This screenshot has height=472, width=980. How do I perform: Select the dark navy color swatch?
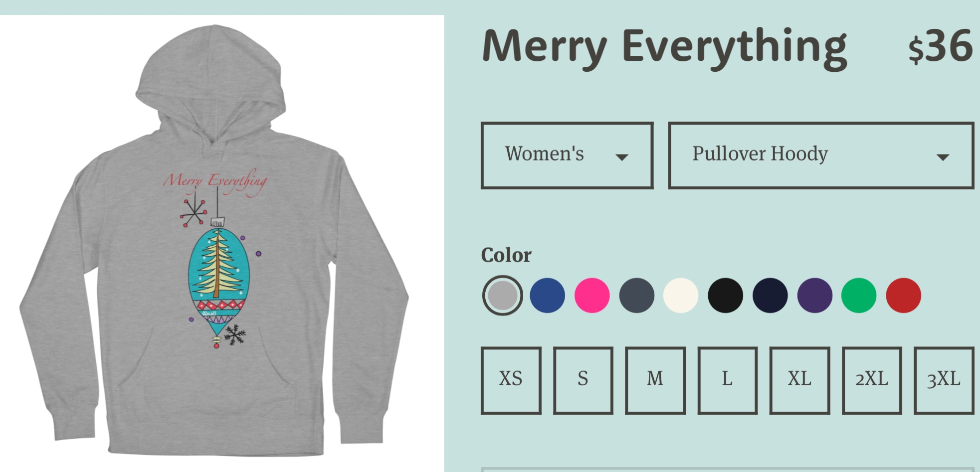click(x=770, y=296)
